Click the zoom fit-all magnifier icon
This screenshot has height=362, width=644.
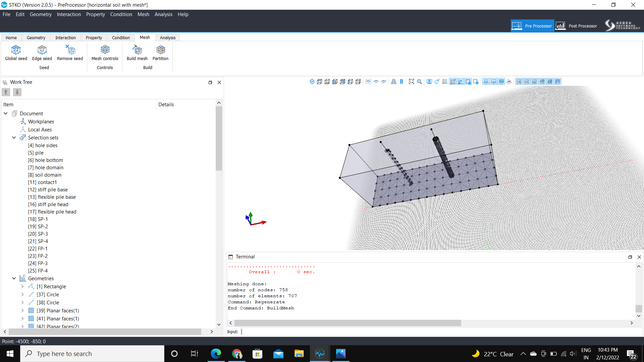point(412,81)
